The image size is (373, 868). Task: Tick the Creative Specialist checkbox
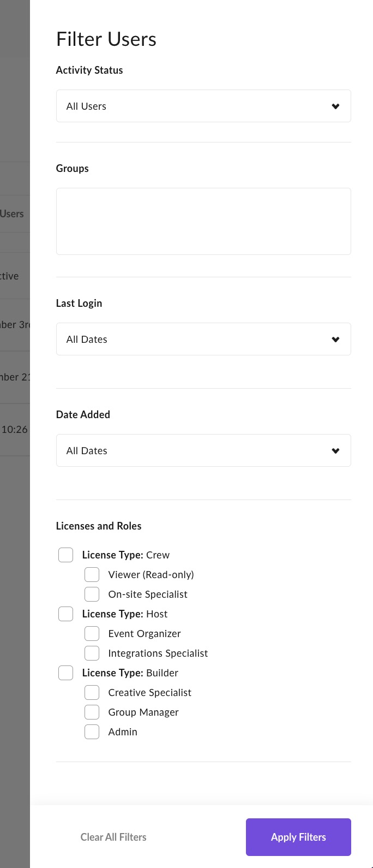click(x=92, y=692)
